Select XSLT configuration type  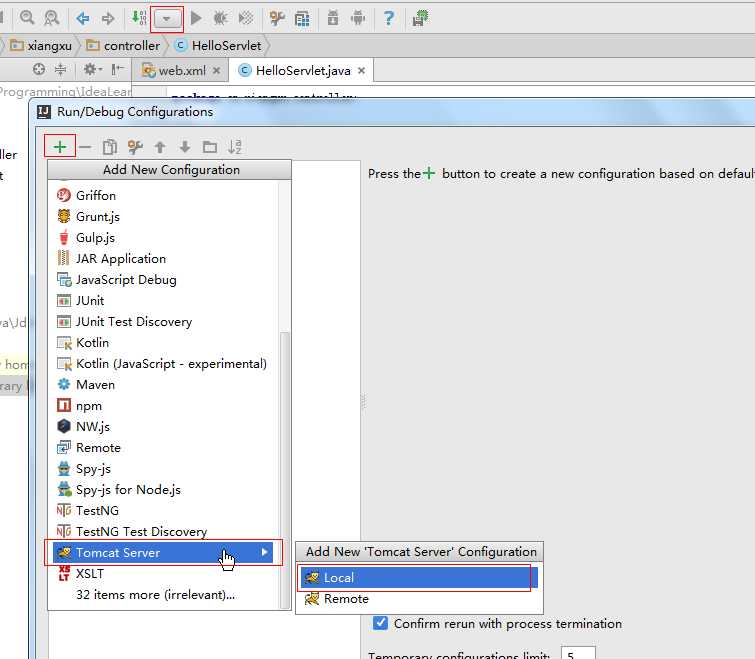point(164,574)
